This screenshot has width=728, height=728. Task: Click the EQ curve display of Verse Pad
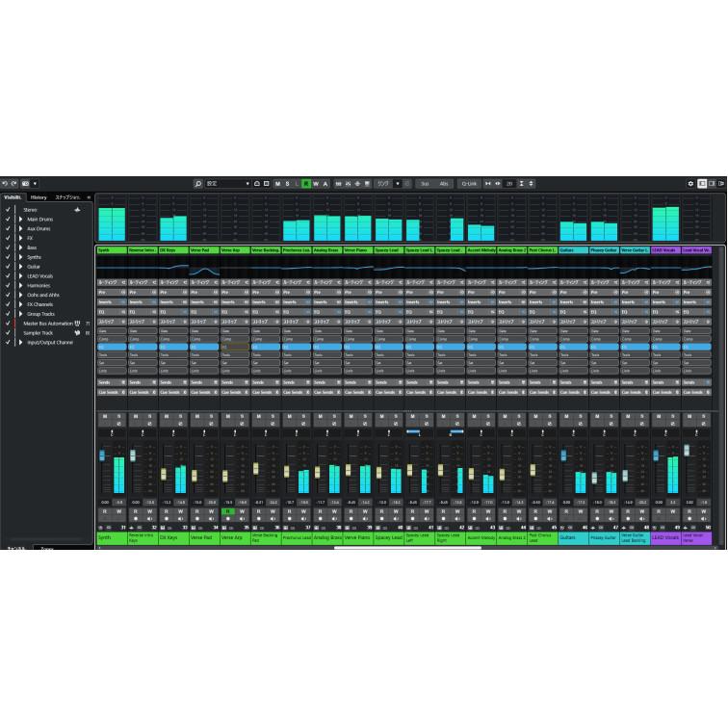204,269
